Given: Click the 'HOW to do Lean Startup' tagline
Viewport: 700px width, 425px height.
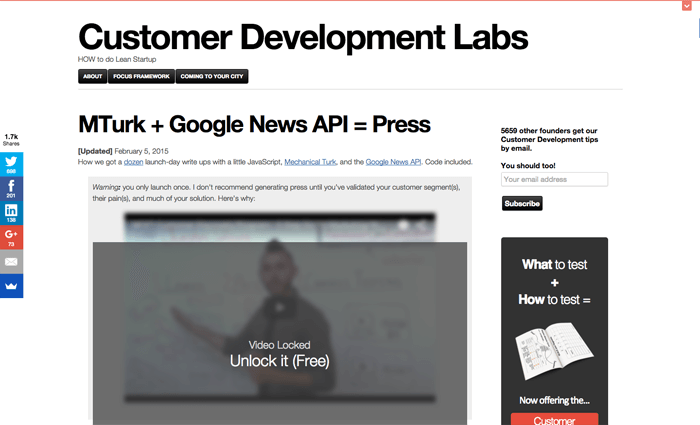Looking at the screenshot, I should 117,59.
